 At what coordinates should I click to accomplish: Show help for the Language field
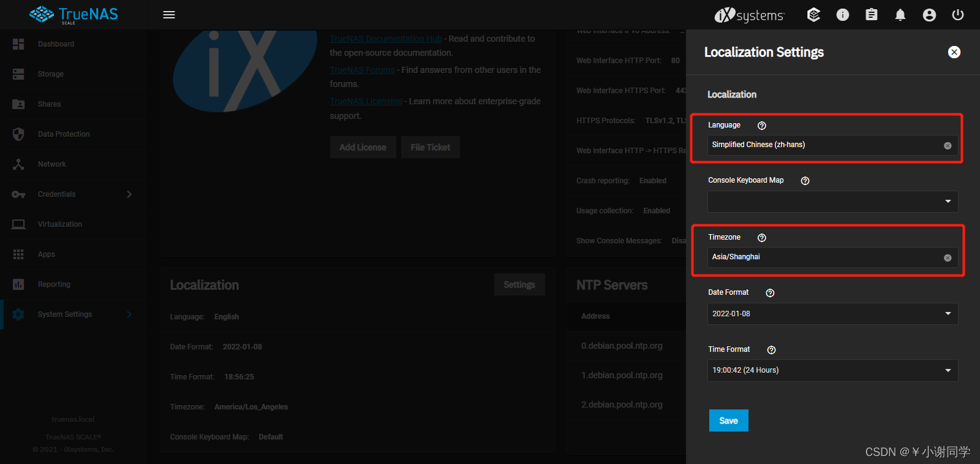click(x=762, y=126)
